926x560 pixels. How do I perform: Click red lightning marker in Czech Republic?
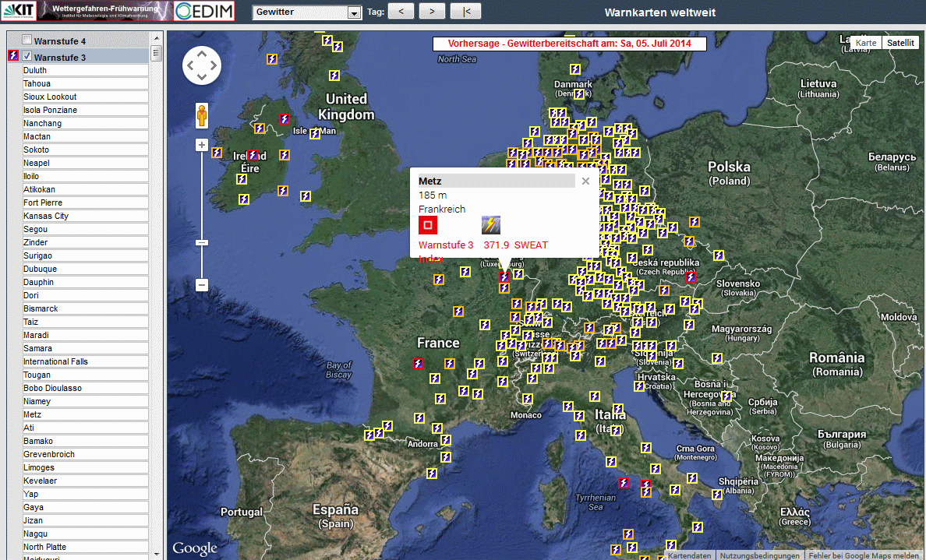click(691, 276)
